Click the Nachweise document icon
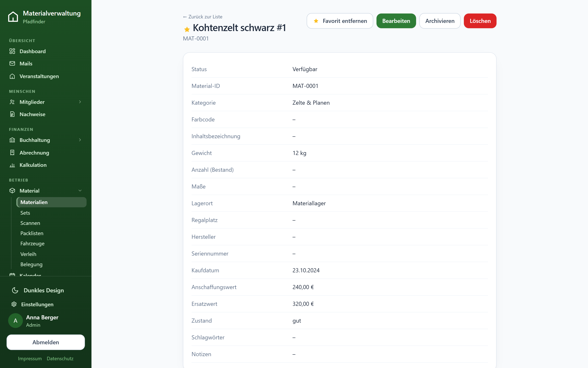The width and height of the screenshot is (588, 368). (12, 114)
